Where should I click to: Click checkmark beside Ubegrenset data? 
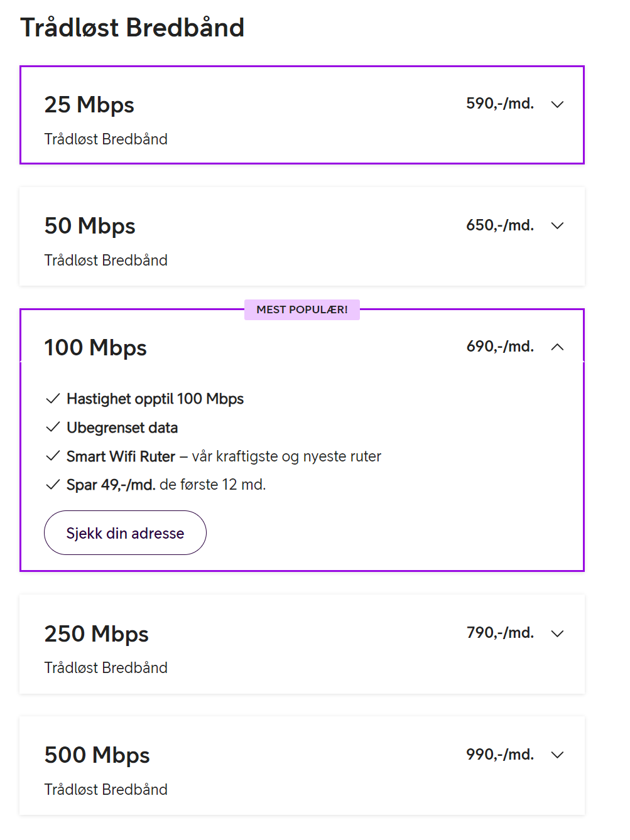pyautogui.click(x=53, y=428)
